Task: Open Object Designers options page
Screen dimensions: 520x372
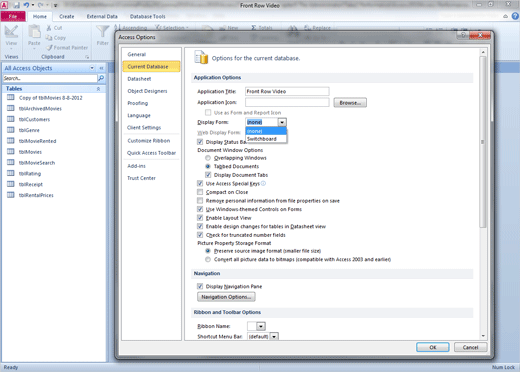Action: pos(151,91)
